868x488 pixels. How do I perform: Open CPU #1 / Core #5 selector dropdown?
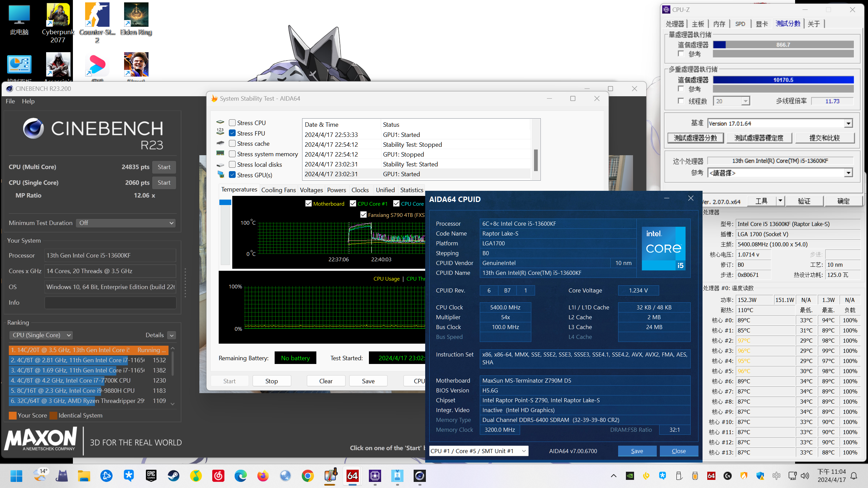coord(479,451)
